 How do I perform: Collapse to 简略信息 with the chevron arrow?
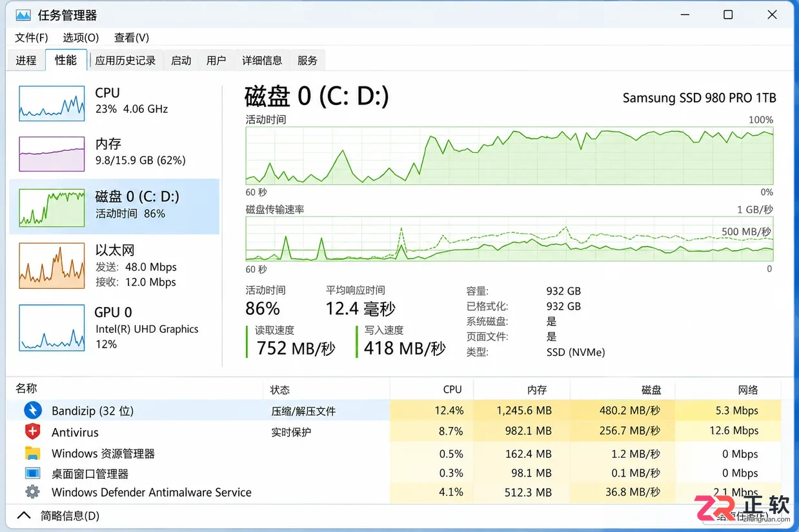click(23, 515)
